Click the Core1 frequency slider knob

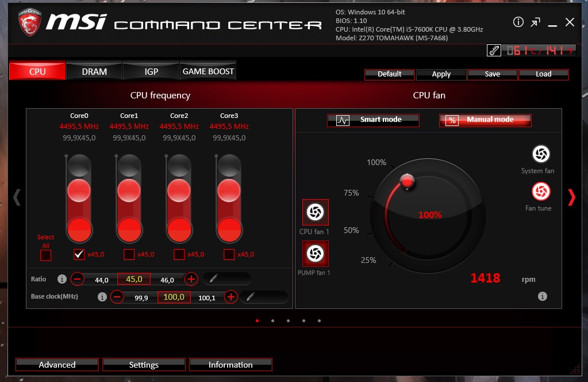click(x=129, y=190)
